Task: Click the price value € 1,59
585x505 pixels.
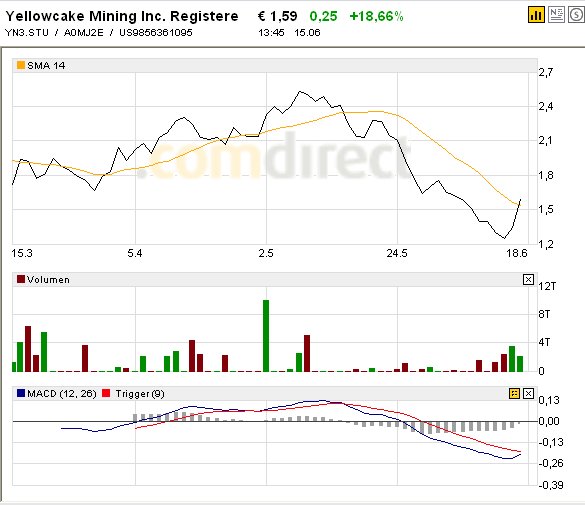Action: click(x=278, y=16)
